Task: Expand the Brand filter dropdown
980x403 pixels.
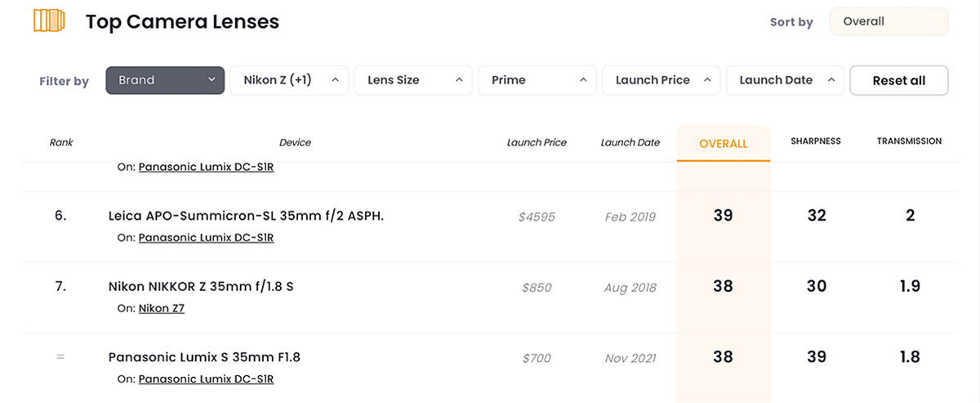Action: click(165, 80)
